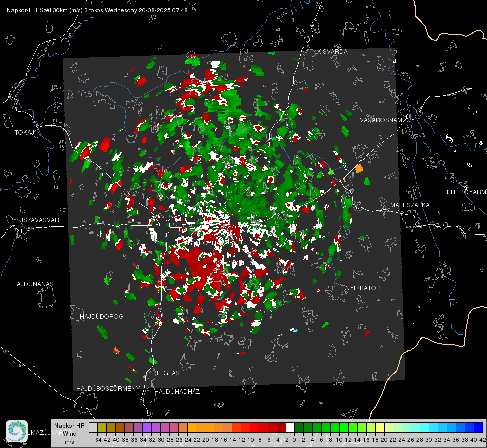Image resolution: width=487 pixels, height=448 pixels.
Task: Click the KISVÁRDA town label
Action: click(x=332, y=52)
